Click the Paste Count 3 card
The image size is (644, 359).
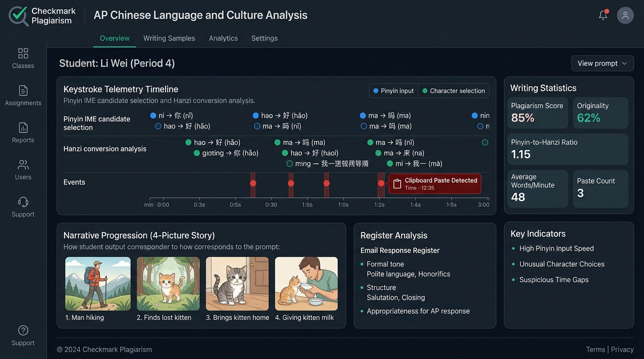click(x=600, y=188)
